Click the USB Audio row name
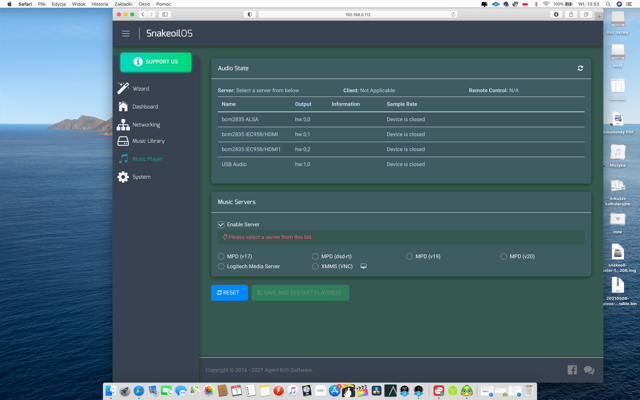The height and width of the screenshot is (400, 640). pyautogui.click(x=234, y=164)
